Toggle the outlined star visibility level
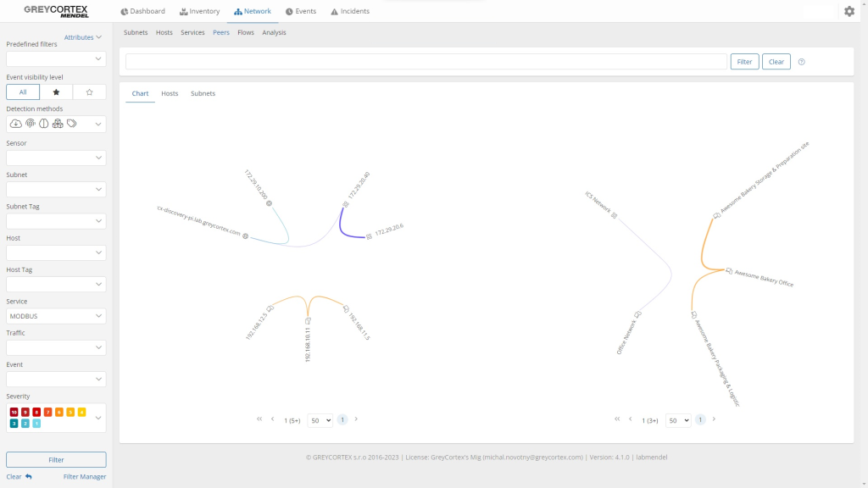 89,92
